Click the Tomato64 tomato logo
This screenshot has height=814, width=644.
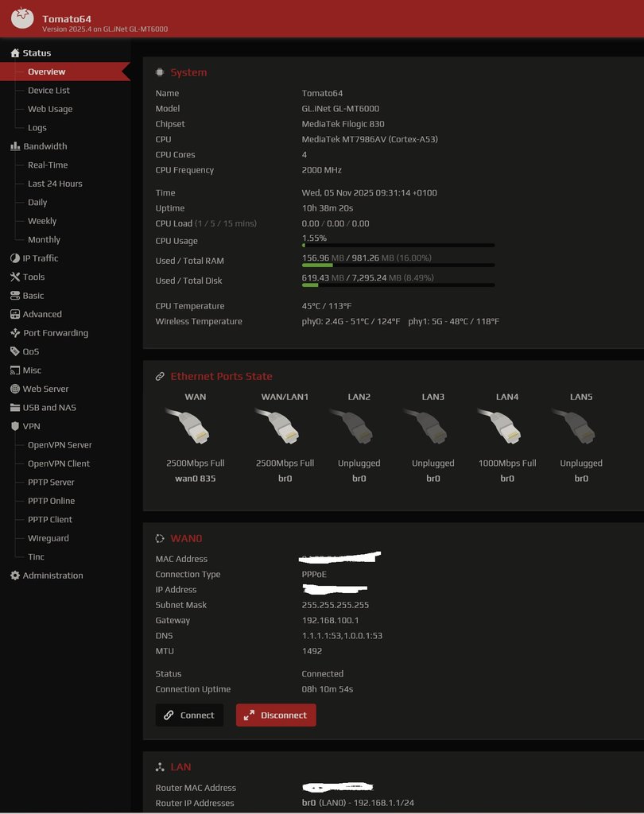click(22, 18)
